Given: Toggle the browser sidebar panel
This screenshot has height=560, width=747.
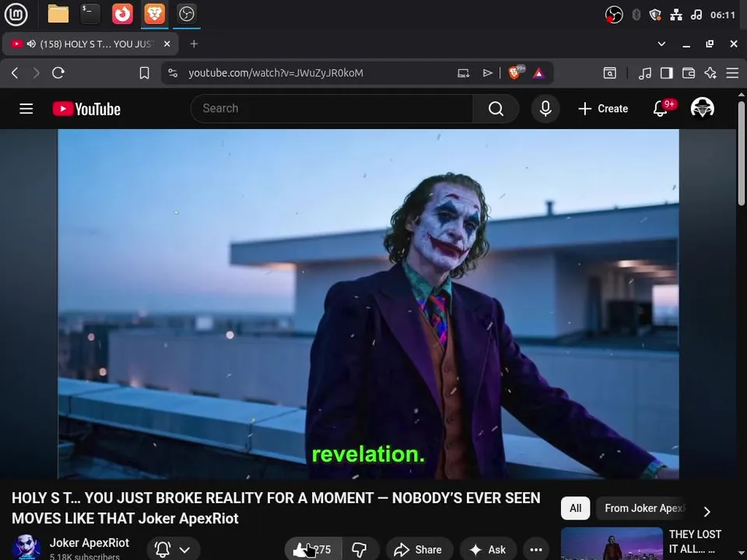Looking at the screenshot, I should 667,73.
